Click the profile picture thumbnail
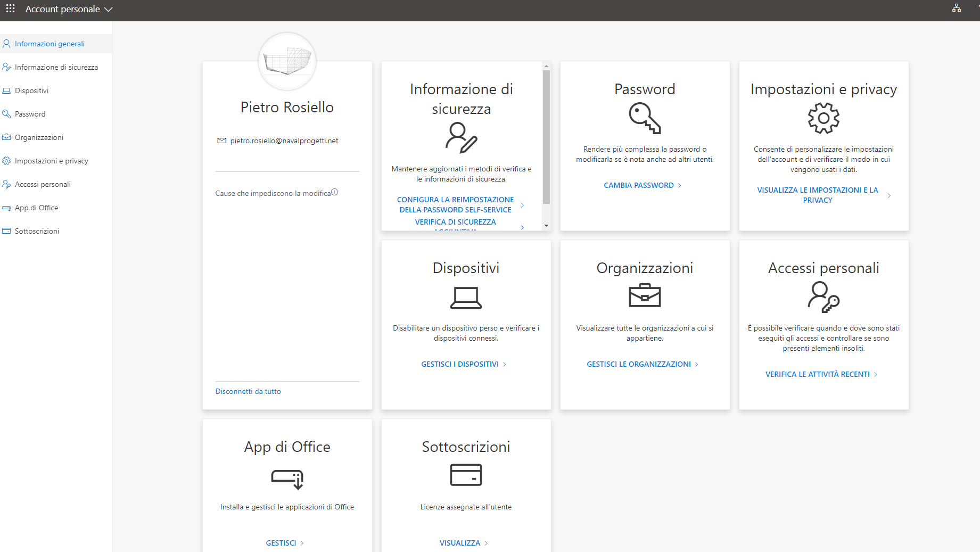This screenshot has width=980, height=552. 287,61
